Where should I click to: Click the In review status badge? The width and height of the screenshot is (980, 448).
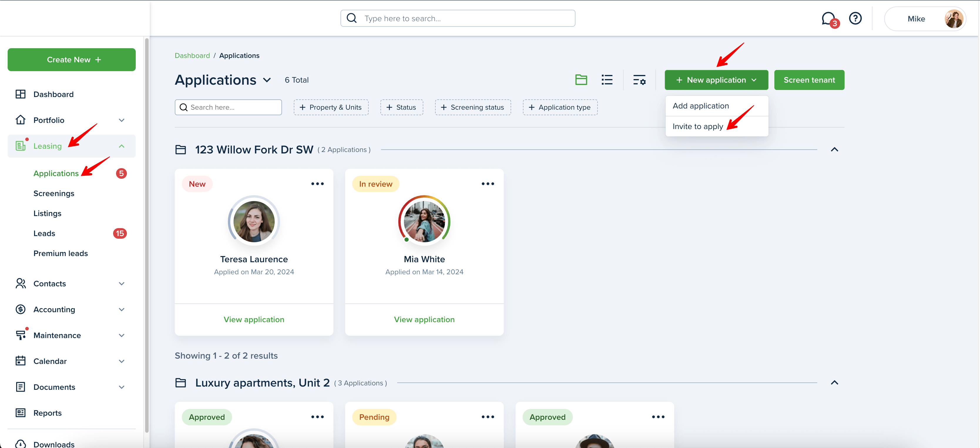375,184
